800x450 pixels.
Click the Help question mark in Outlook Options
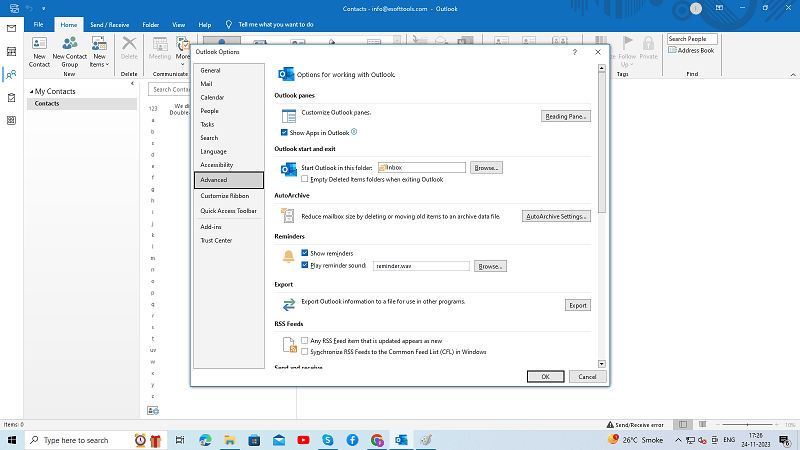[574, 52]
